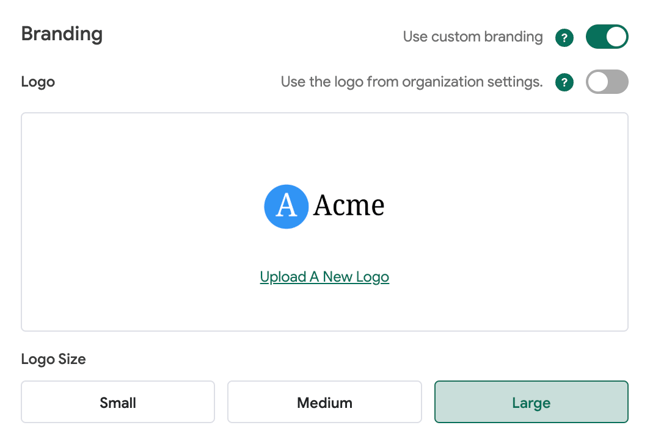This screenshot has height=439, width=650.
Task: Click the Logo section label
Action: (38, 82)
